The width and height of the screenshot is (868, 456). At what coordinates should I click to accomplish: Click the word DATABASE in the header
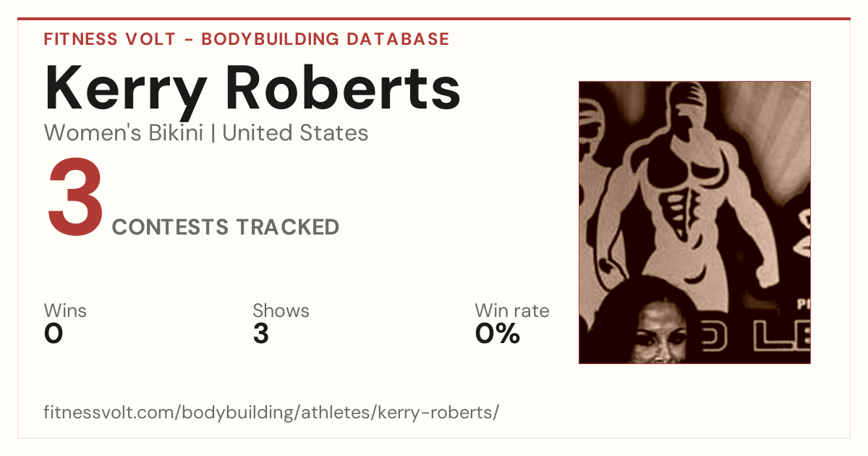(x=398, y=39)
